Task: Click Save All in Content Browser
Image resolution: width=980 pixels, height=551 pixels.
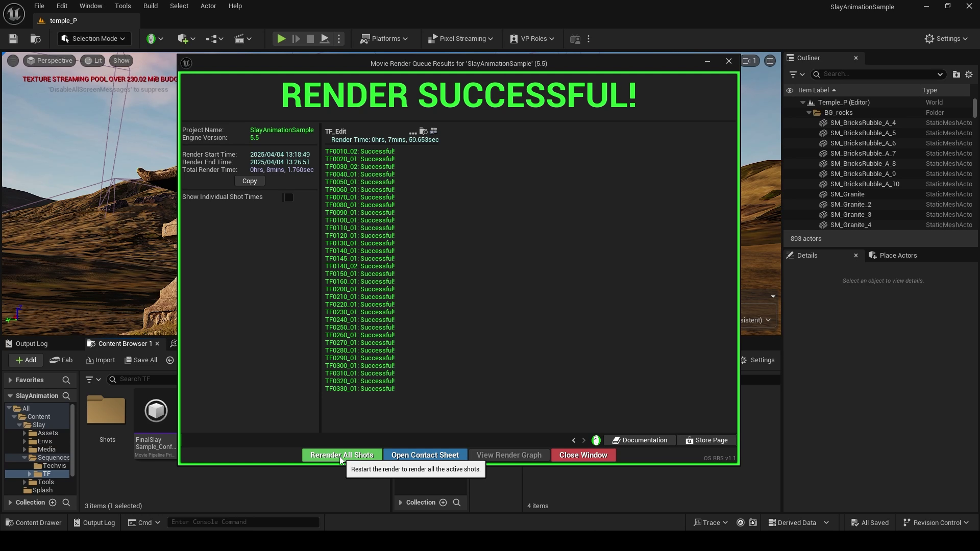Action: tap(141, 360)
